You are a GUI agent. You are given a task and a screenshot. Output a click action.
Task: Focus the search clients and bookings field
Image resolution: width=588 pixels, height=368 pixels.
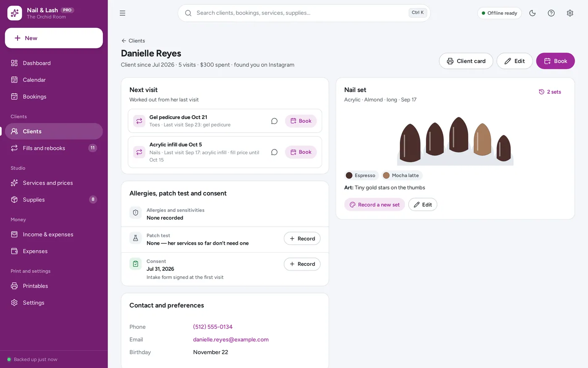click(x=304, y=13)
